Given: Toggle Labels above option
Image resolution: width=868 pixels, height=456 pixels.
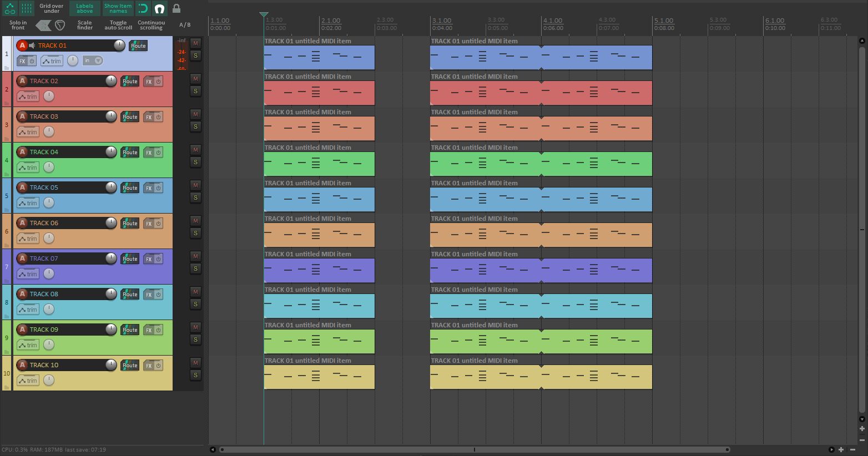Looking at the screenshot, I should coord(85,8).
